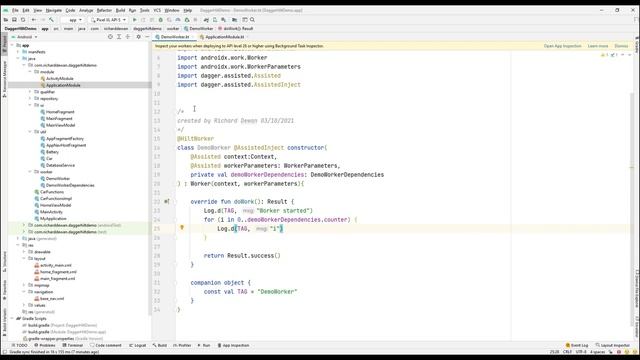Viewport: 640px width, 360px height.
Task: Click the Debug app bug icon
Action: click(161, 20)
